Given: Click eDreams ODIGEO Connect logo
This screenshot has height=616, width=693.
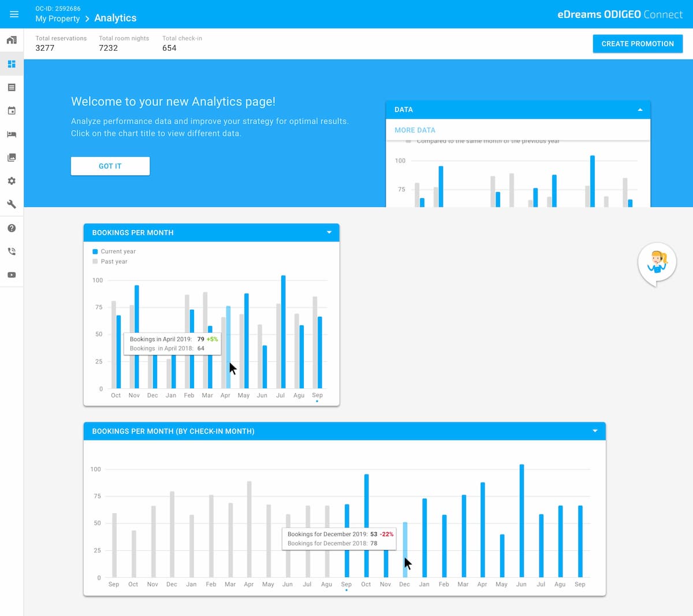Looking at the screenshot, I should [x=620, y=14].
